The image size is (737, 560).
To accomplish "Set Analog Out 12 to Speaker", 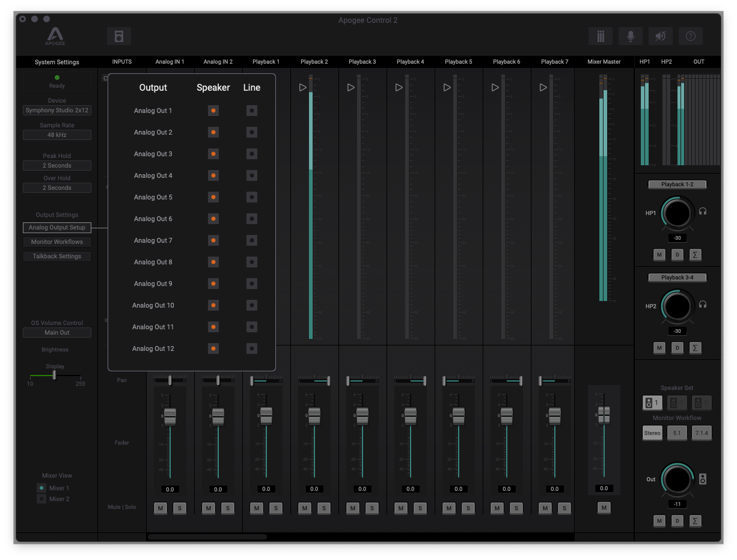I will click(x=213, y=348).
